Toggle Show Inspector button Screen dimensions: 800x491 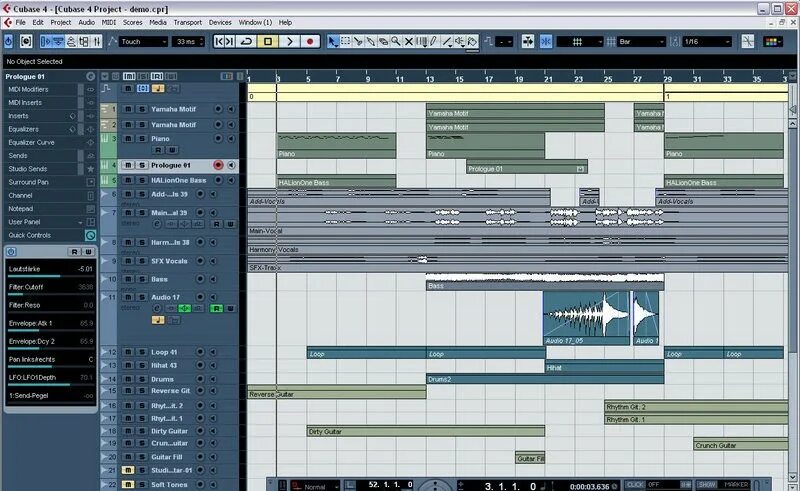(x=45, y=41)
